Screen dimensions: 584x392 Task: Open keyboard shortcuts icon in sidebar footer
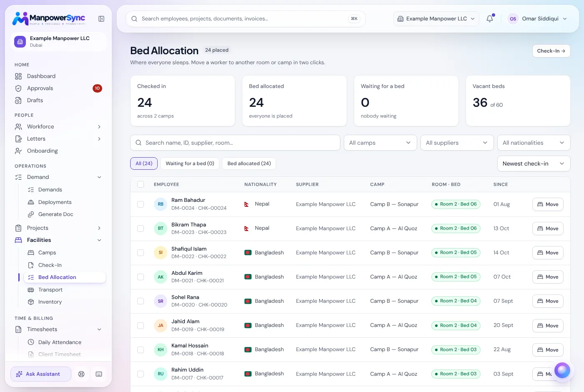click(x=99, y=374)
